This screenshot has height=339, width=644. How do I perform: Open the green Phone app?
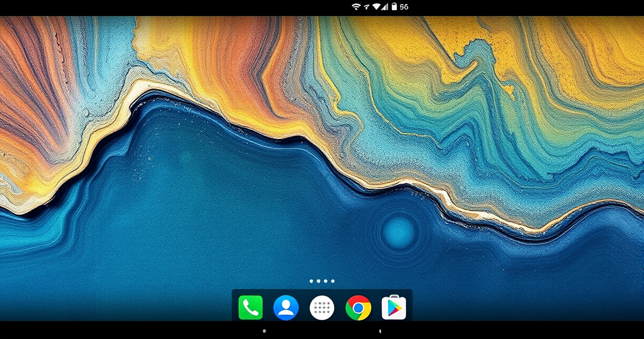click(x=251, y=308)
